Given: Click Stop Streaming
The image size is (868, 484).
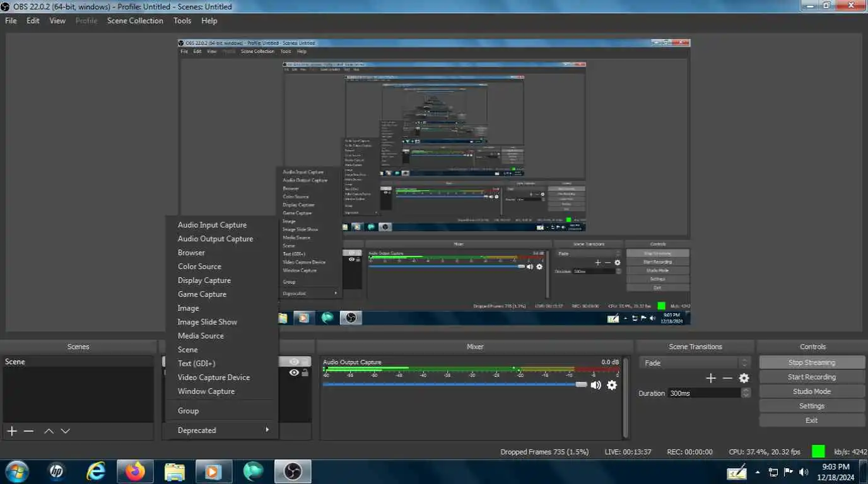Looking at the screenshot, I should [x=812, y=362].
